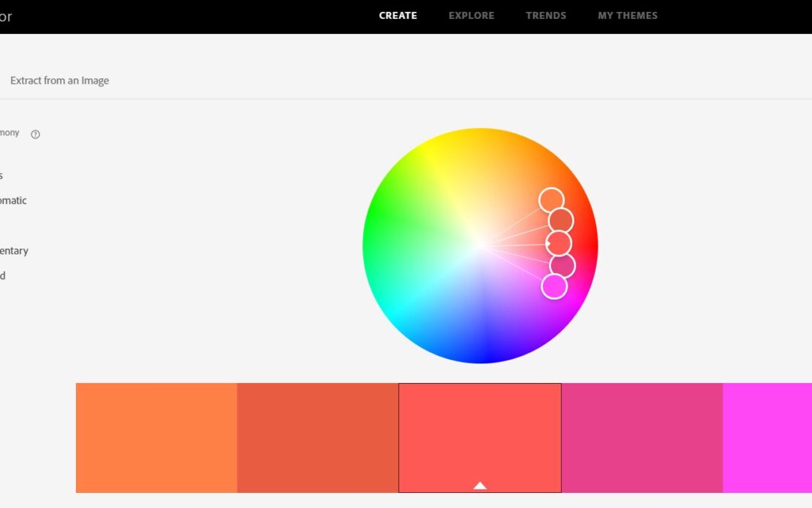Select the leftmost orange color swatch
The height and width of the screenshot is (508, 812).
tap(156, 437)
